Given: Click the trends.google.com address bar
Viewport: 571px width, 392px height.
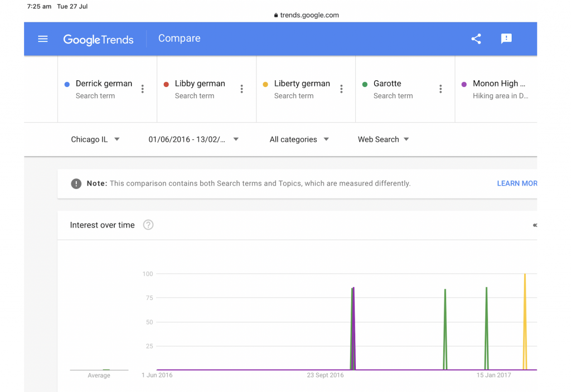Looking at the screenshot, I should pos(307,15).
